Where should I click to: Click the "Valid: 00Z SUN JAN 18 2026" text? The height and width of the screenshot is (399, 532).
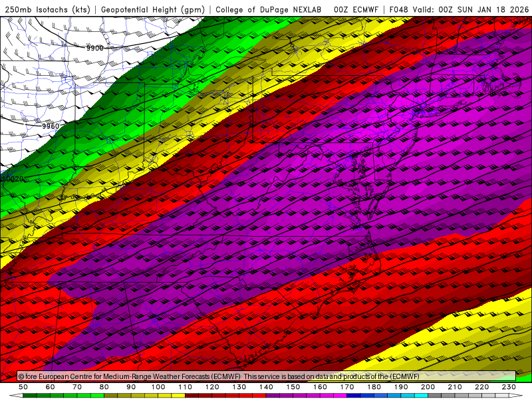471,9
